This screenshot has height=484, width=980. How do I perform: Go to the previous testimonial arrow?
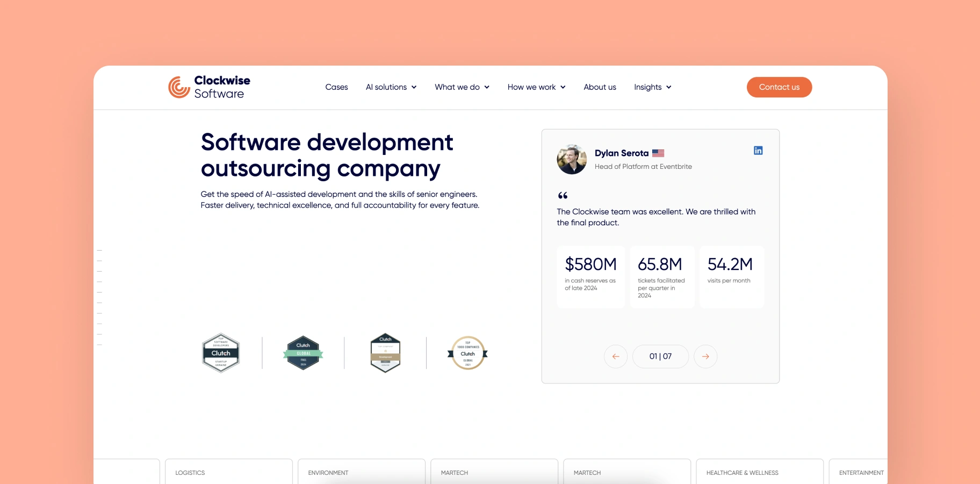coord(616,357)
